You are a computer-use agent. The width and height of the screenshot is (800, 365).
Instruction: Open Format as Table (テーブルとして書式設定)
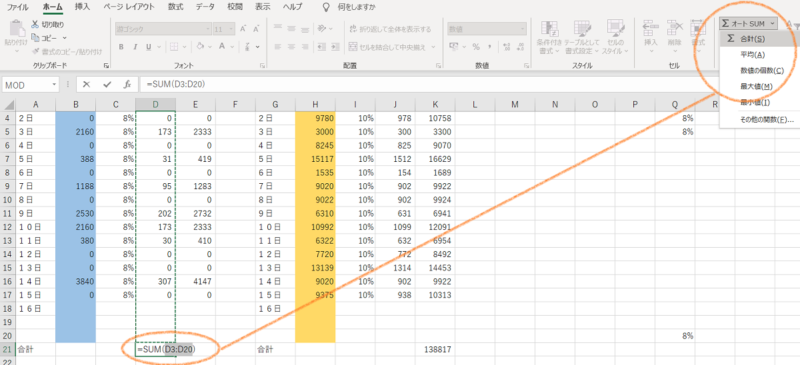[x=582, y=37]
